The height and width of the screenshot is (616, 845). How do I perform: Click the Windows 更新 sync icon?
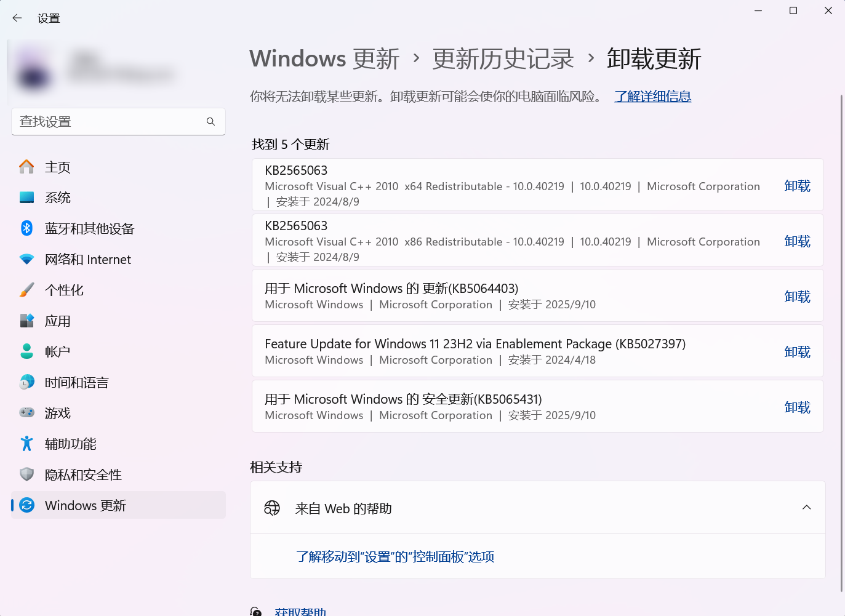tap(26, 505)
